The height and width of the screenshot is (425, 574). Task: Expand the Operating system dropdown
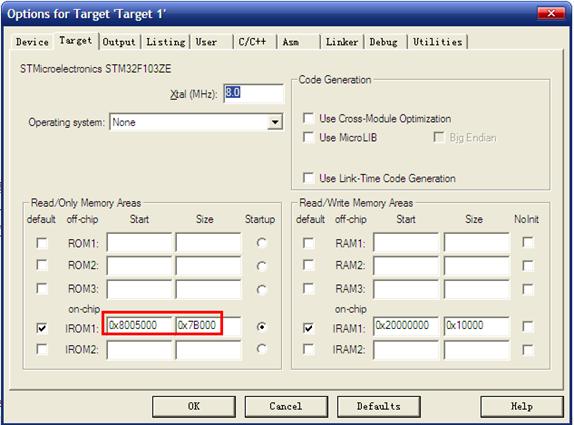[275, 122]
